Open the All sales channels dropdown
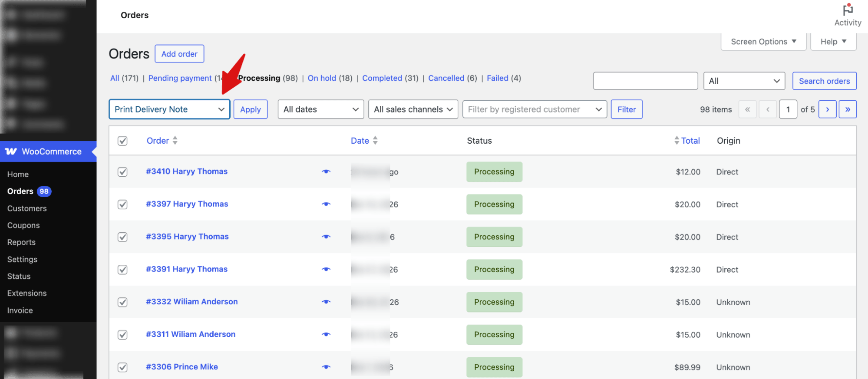Image resolution: width=868 pixels, height=379 pixels. tap(413, 109)
